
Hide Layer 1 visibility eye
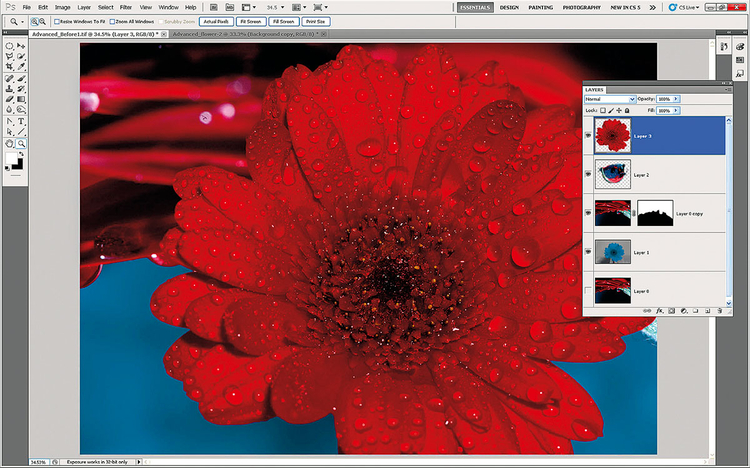tap(588, 252)
